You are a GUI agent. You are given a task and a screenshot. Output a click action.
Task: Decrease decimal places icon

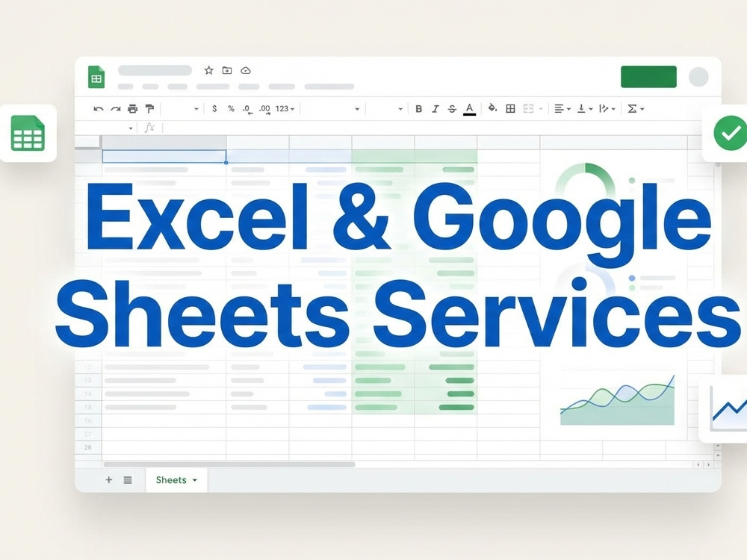[x=247, y=109]
